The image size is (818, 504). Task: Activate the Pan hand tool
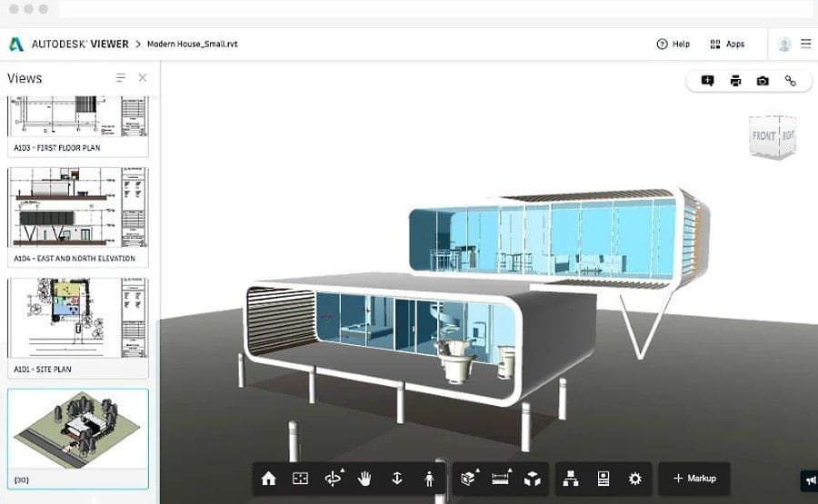click(x=364, y=479)
